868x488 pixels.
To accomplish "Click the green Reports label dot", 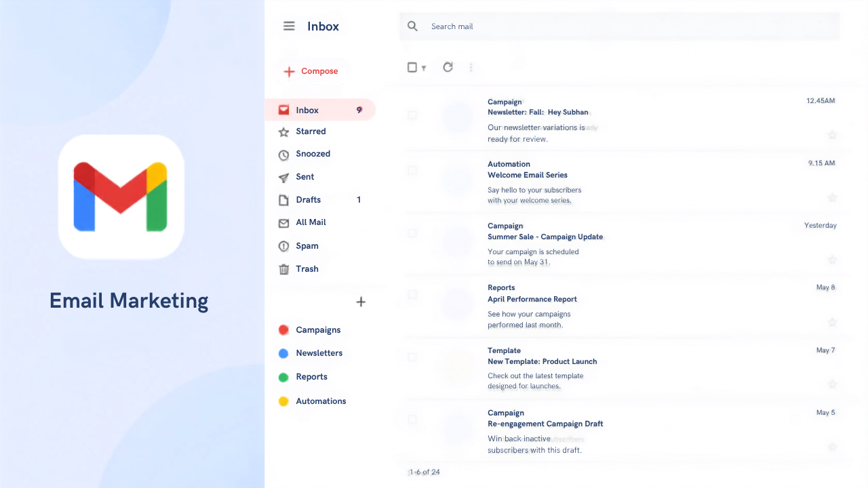I will pyautogui.click(x=283, y=377).
